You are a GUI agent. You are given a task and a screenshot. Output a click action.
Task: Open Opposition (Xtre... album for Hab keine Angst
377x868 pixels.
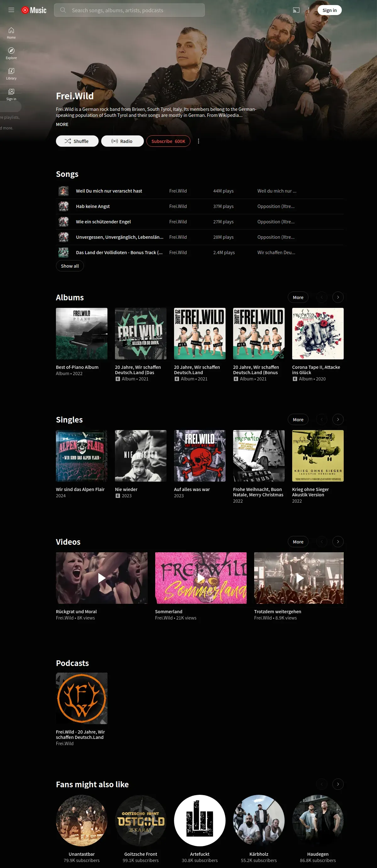[276, 206]
